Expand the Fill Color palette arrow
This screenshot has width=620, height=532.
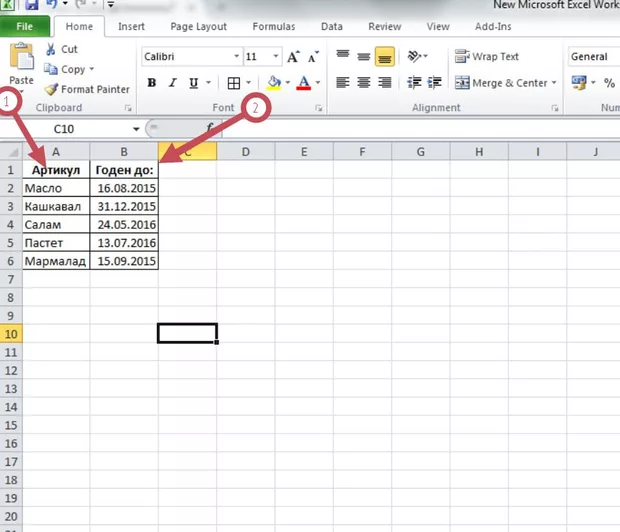[287, 83]
